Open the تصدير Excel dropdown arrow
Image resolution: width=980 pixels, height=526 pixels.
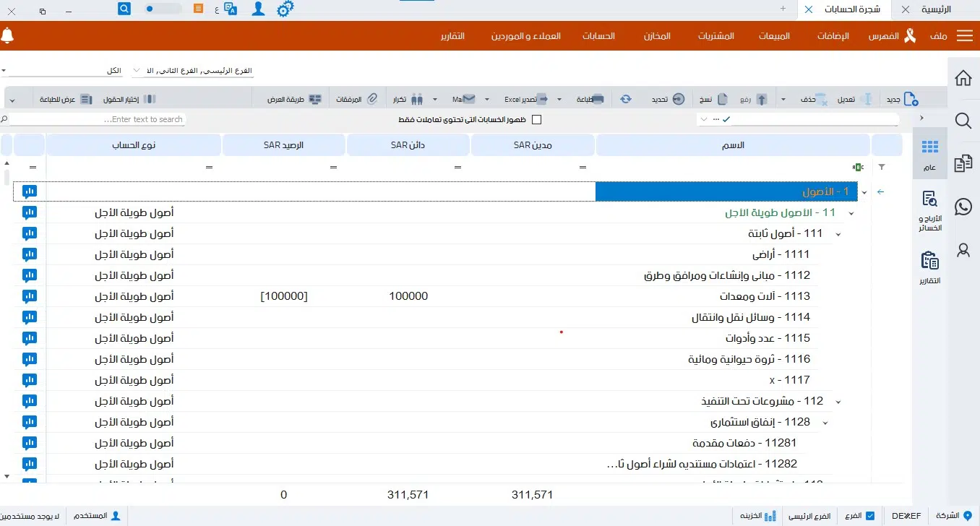(x=560, y=98)
